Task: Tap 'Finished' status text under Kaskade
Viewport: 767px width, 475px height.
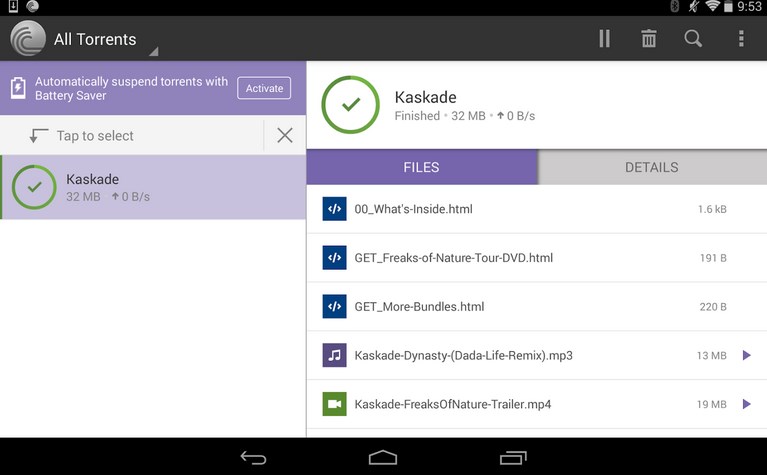Action: tap(417, 116)
